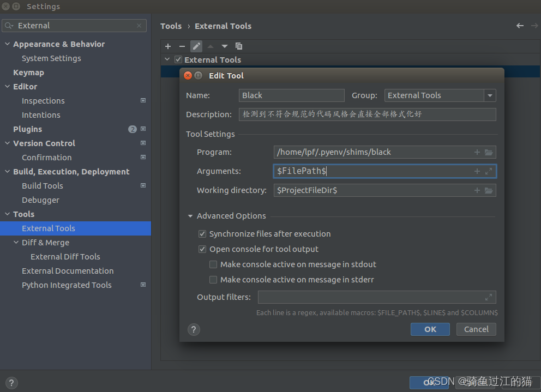The image size is (541, 392).
Task: Collapse the Editor tree node
Action: point(7,86)
